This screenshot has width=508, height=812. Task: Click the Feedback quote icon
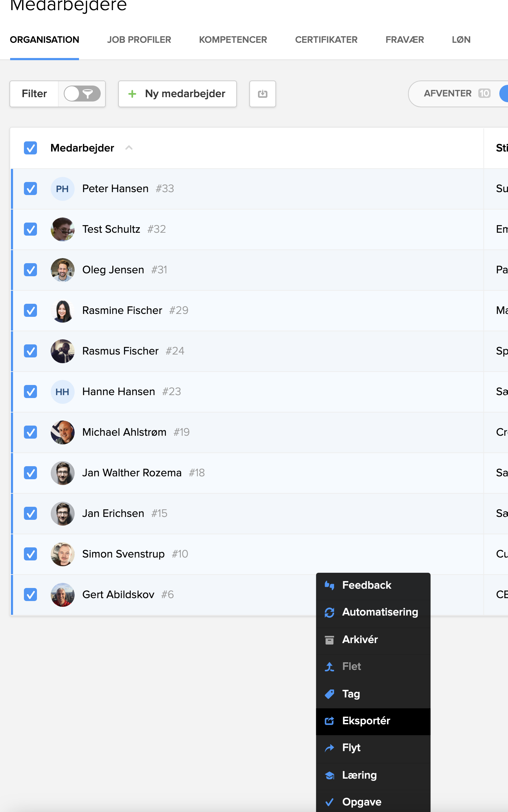(329, 585)
